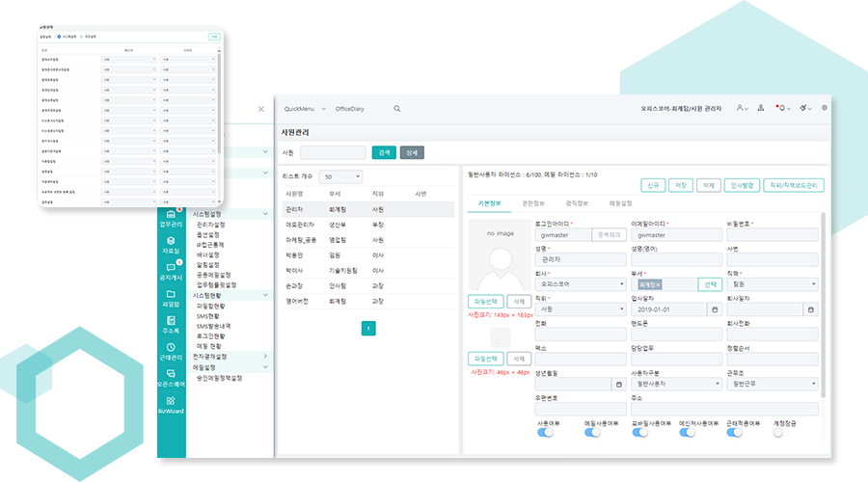Open 근태관리 in the left sidebar
This screenshot has width=868, height=482.
[x=171, y=351]
